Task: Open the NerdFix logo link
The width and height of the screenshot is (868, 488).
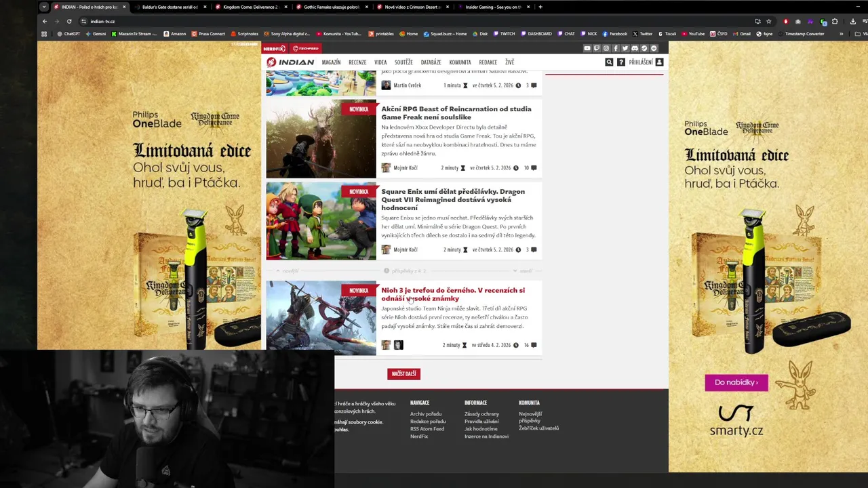Action: [274, 48]
